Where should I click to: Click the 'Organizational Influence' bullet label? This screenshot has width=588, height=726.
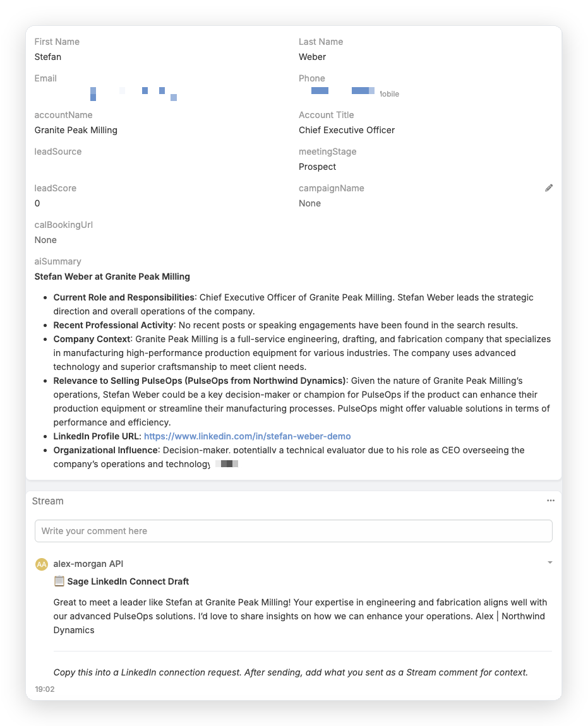[105, 450]
